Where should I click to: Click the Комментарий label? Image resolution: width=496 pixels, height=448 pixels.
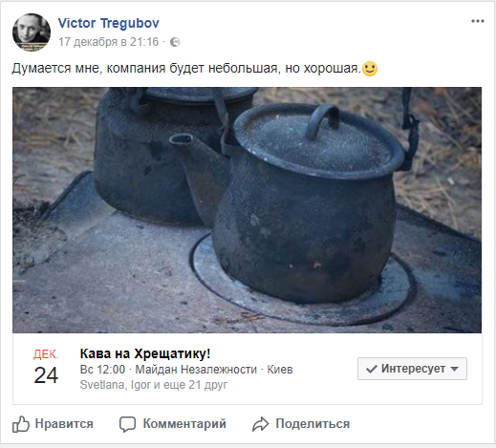click(x=184, y=424)
